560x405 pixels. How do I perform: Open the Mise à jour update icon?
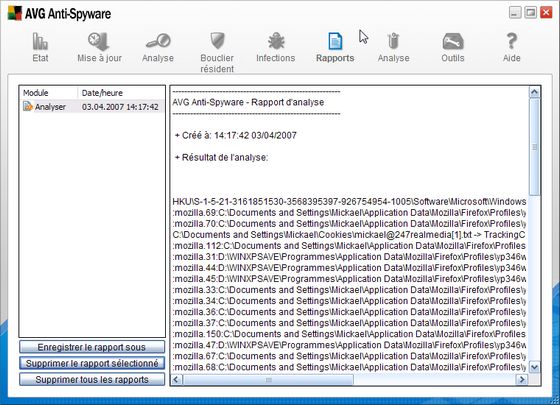(98, 41)
